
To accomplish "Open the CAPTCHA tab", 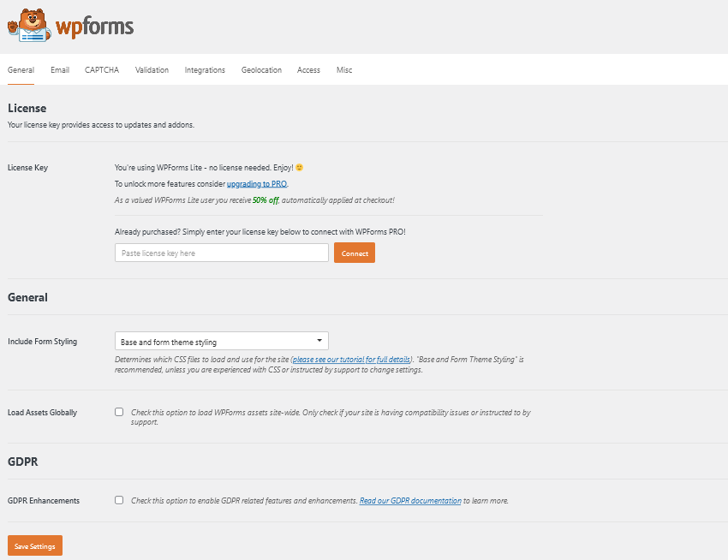I will [102, 69].
